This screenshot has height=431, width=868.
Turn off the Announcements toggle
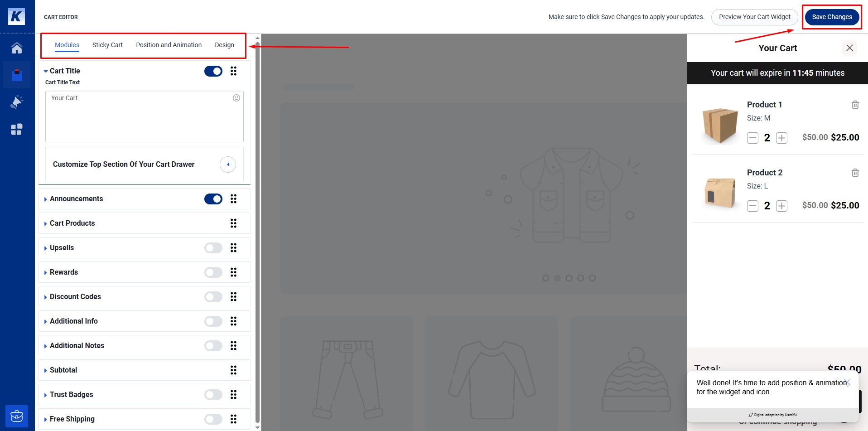(x=213, y=199)
